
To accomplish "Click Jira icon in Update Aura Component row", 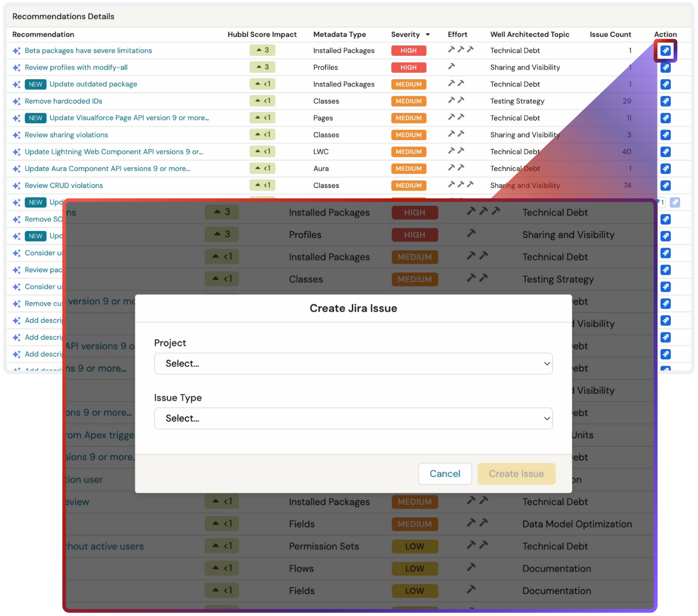I will (665, 169).
